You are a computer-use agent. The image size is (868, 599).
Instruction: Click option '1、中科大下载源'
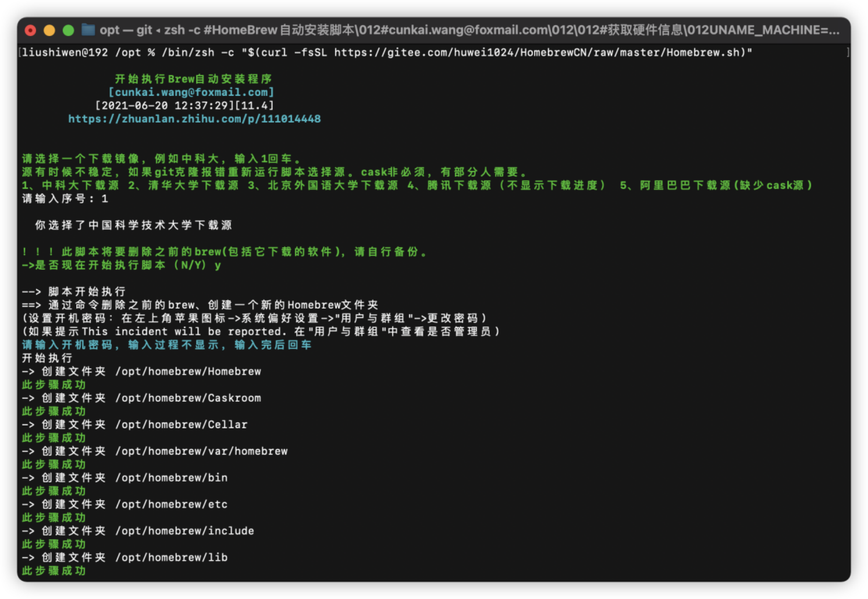tap(70, 185)
